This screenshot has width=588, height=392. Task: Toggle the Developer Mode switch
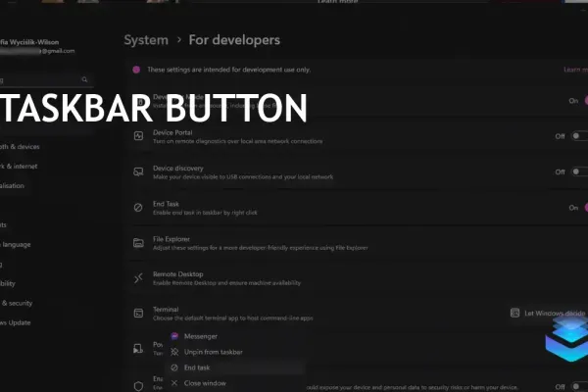(586, 101)
